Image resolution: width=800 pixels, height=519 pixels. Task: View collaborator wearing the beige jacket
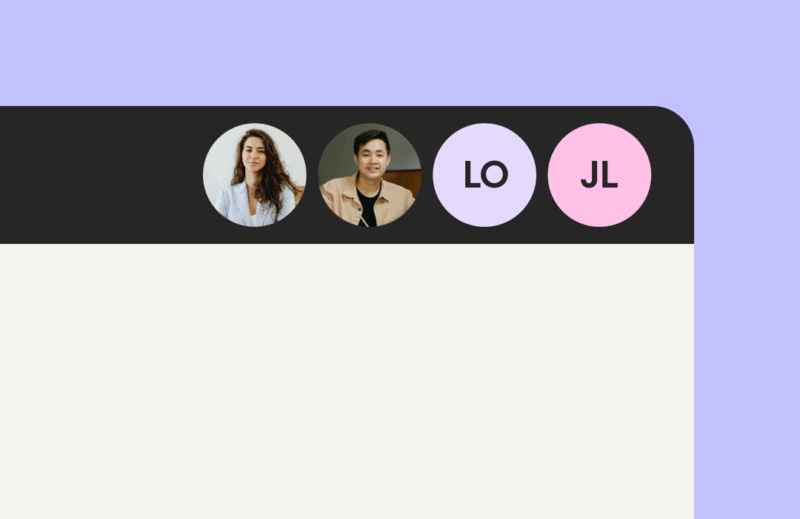[x=369, y=175]
